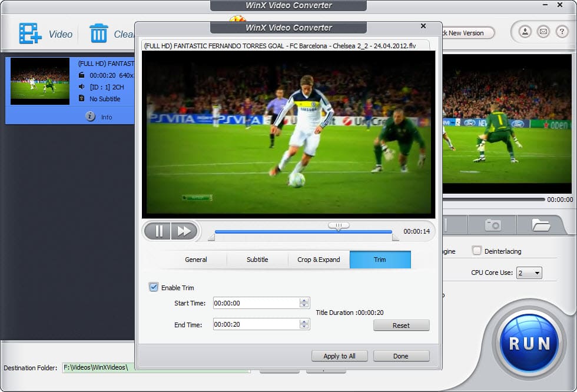Click the check New Version button

click(468, 33)
